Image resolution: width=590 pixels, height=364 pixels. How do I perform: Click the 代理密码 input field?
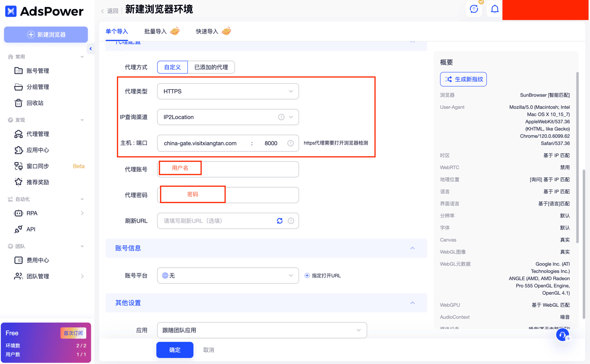coord(228,195)
